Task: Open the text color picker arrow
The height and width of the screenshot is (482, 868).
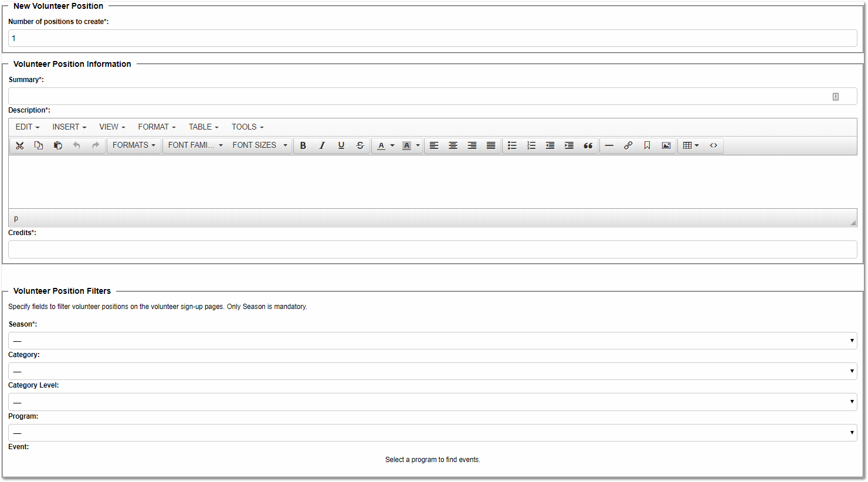Action: [392, 145]
